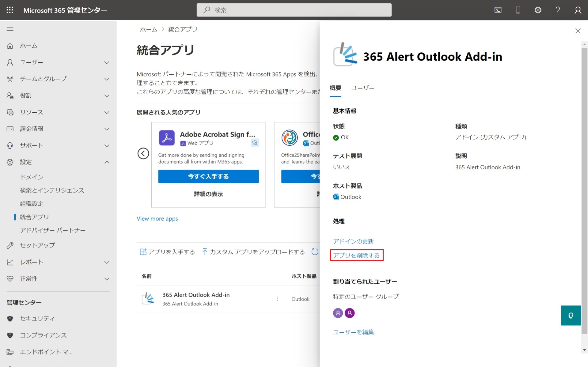
Task: Click the refresh icon in app toolbar
Action: [x=315, y=252]
